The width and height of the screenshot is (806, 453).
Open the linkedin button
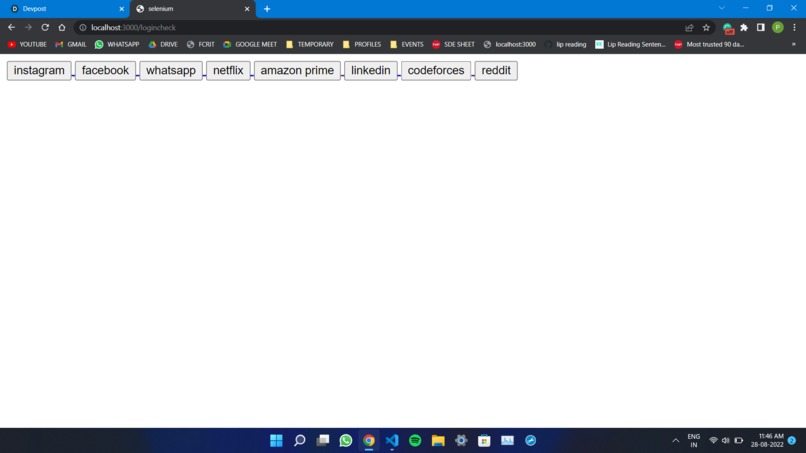click(x=371, y=70)
